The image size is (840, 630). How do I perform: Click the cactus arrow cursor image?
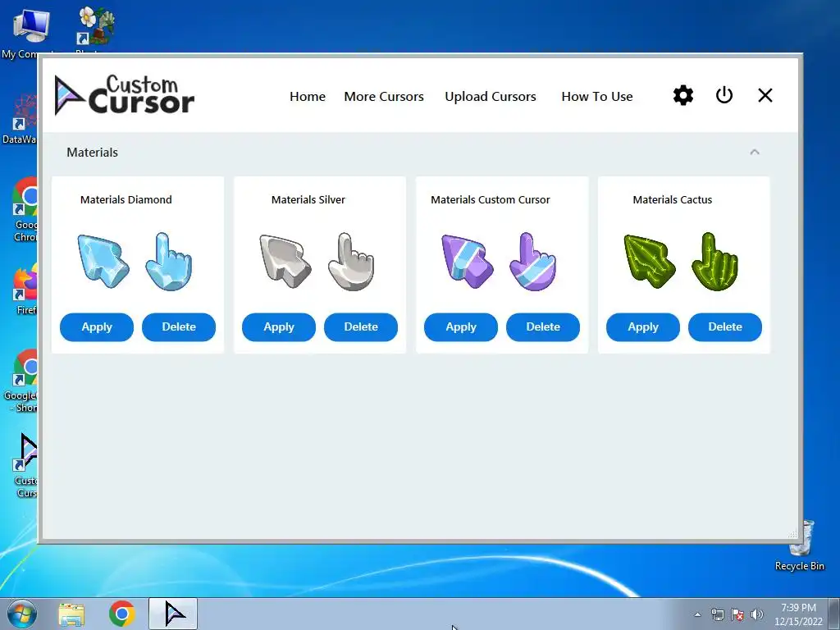click(x=650, y=261)
